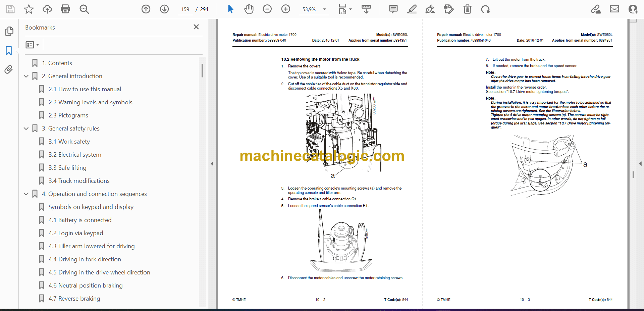The width and height of the screenshot is (644, 311).
Task: Click the 10.2 Removing the motor heading
Action: 320,59
